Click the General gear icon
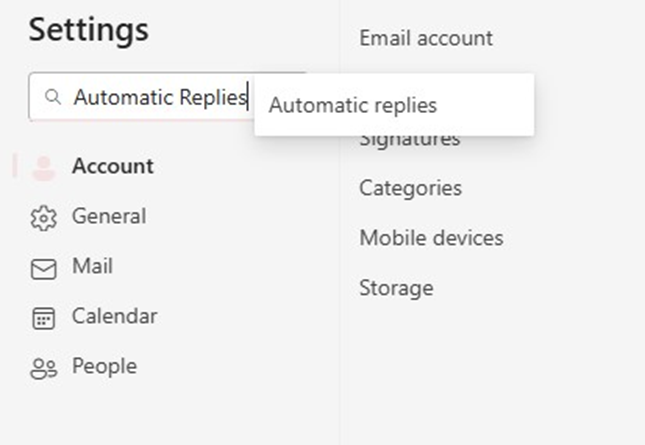Viewport: 645px width, 445px height. 44,218
